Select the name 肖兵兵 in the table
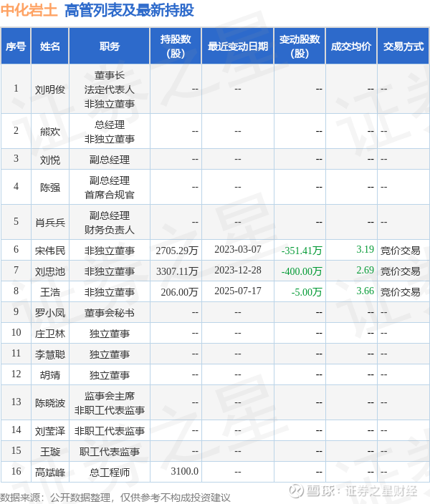This screenshot has width=430, height=504. coord(50,223)
